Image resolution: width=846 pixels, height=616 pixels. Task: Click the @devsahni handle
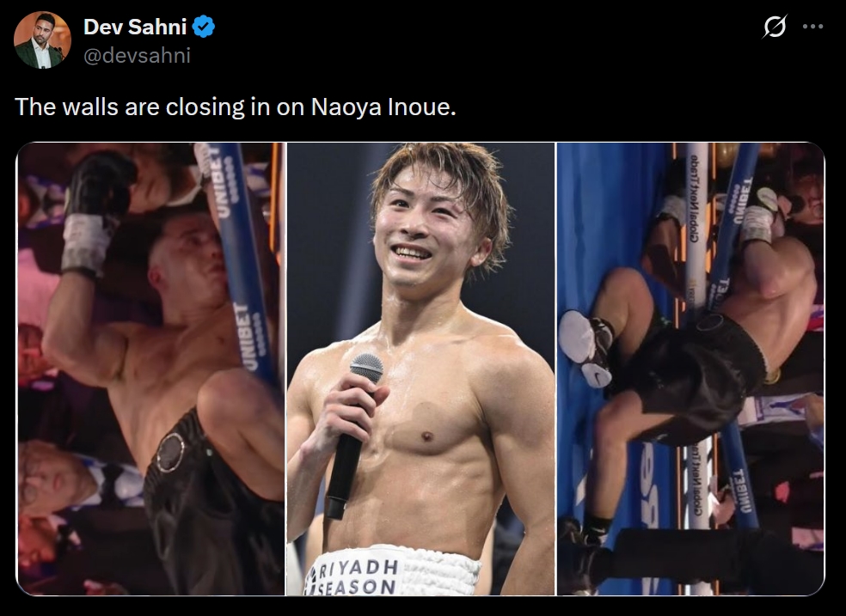point(137,56)
